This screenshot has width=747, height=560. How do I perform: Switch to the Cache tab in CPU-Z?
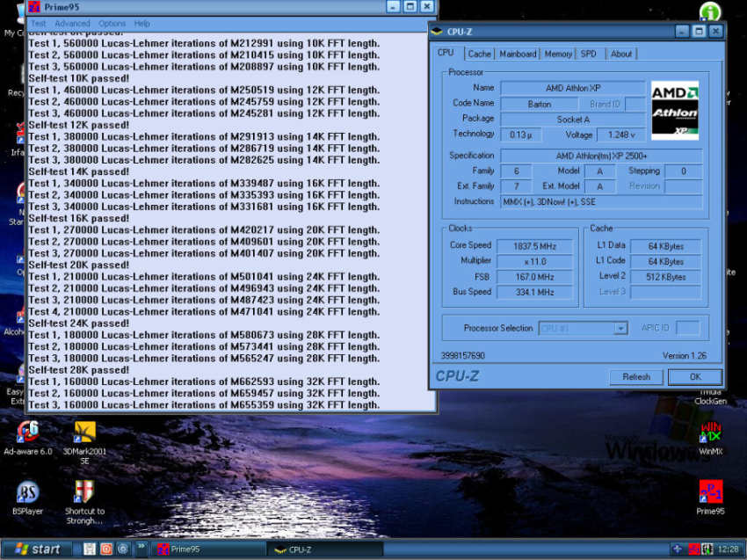tap(479, 54)
